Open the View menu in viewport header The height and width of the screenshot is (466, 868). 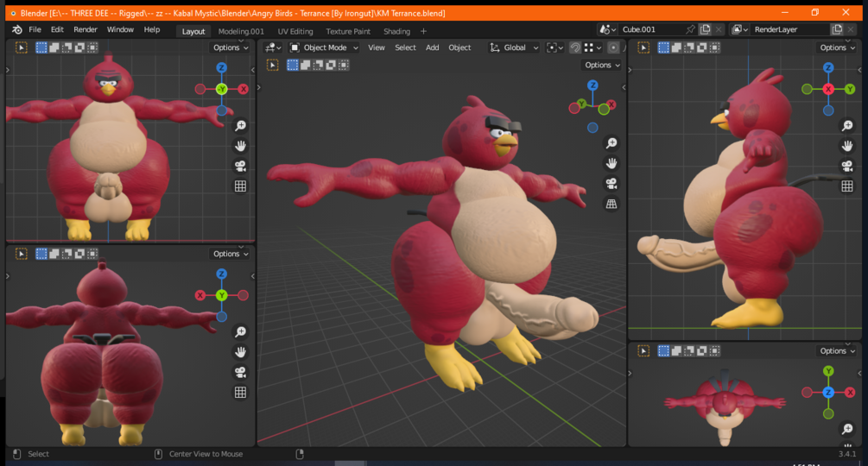377,47
